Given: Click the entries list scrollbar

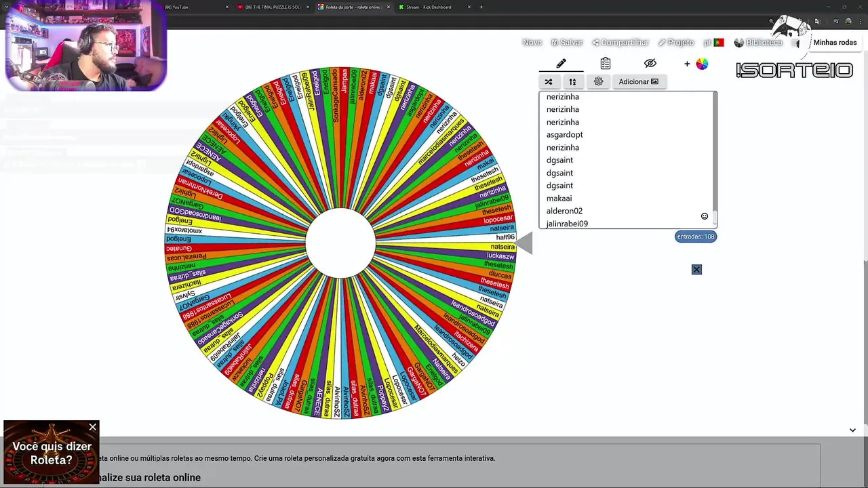Looking at the screenshot, I should 713,160.
